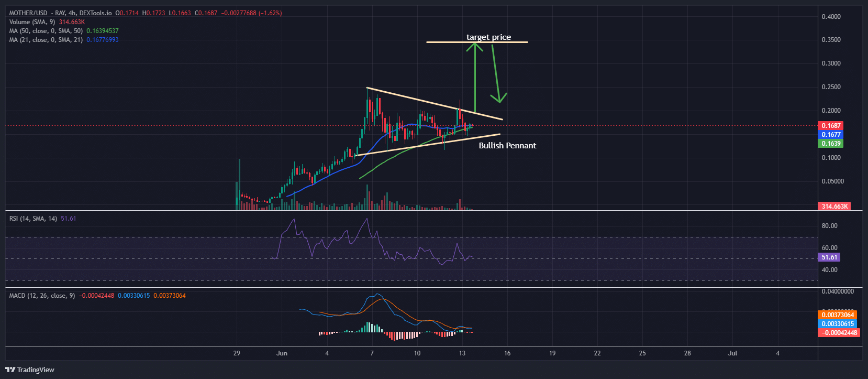868x379 pixels.
Task: Click the '29' date on time axis
Action: point(237,353)
